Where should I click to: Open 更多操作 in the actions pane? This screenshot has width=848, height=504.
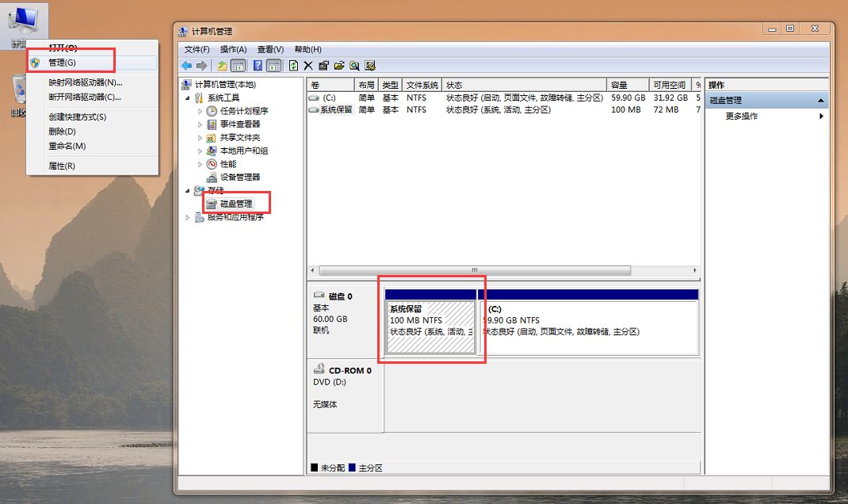pos(742,116)
